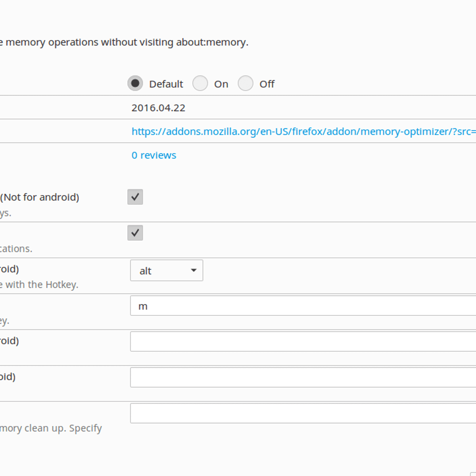Open the 0 reviews link
Screen dimensions: 476x476
(154, 155)
